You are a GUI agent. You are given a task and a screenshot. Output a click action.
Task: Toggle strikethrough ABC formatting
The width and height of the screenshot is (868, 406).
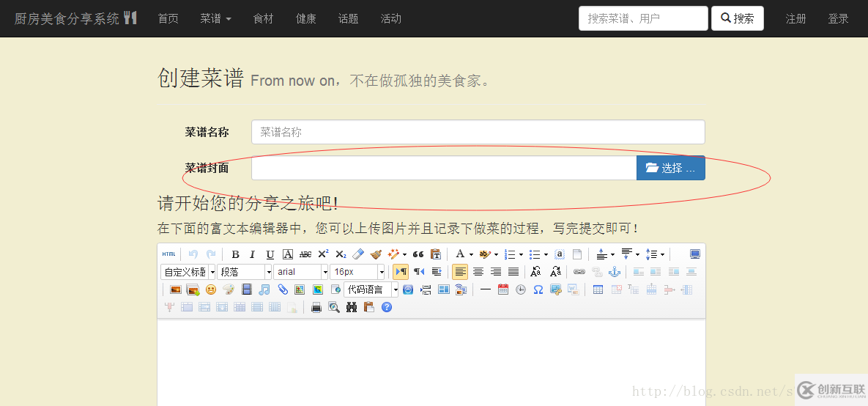[305, 254]
